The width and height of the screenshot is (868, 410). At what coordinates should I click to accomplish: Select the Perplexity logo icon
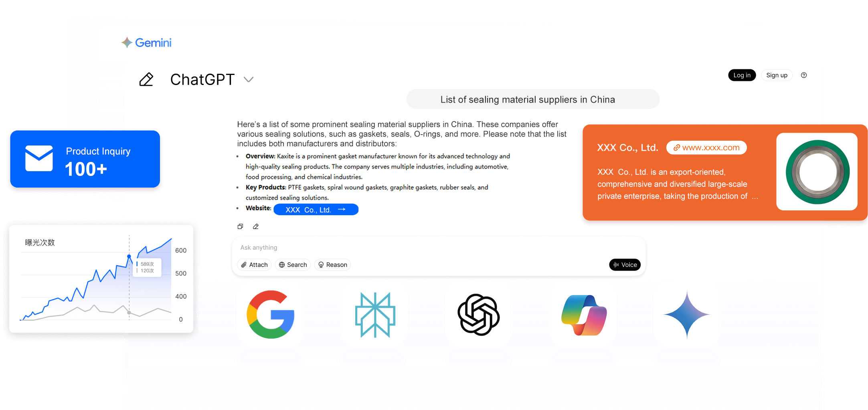tap(375, 315)
